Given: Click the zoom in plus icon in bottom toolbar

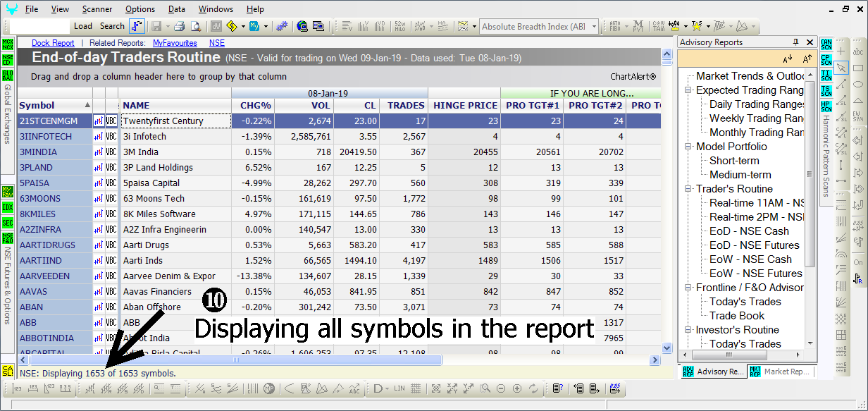Looking at the screenshot, I should (517, 388).
